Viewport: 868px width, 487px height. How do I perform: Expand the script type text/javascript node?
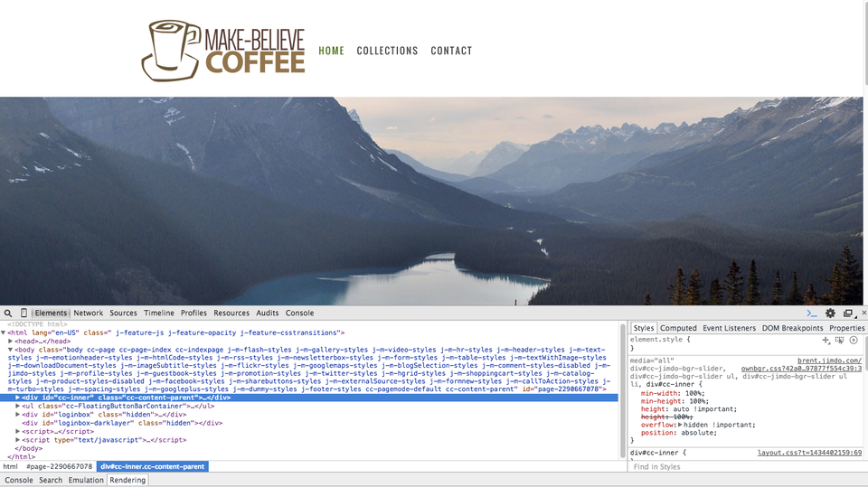click(18, 439)
